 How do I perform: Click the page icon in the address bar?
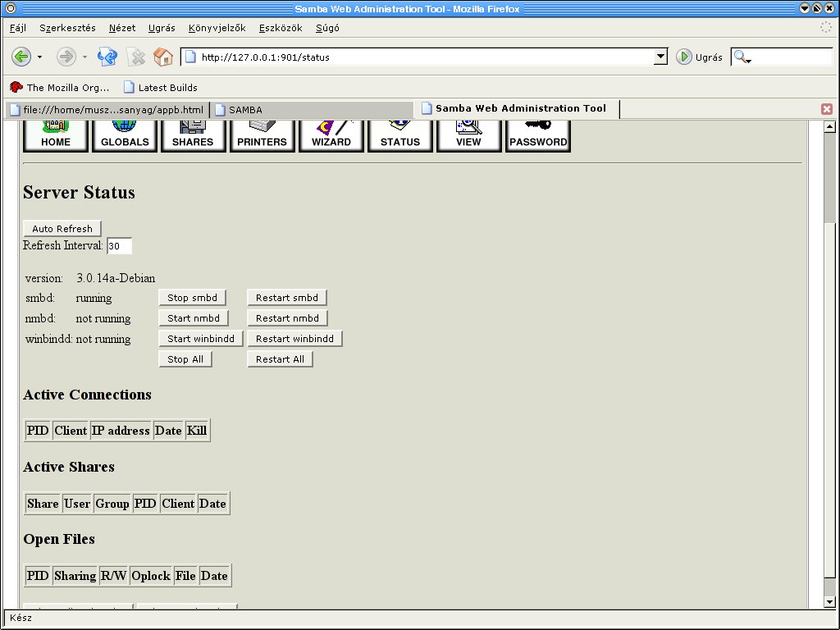point(191,57)
